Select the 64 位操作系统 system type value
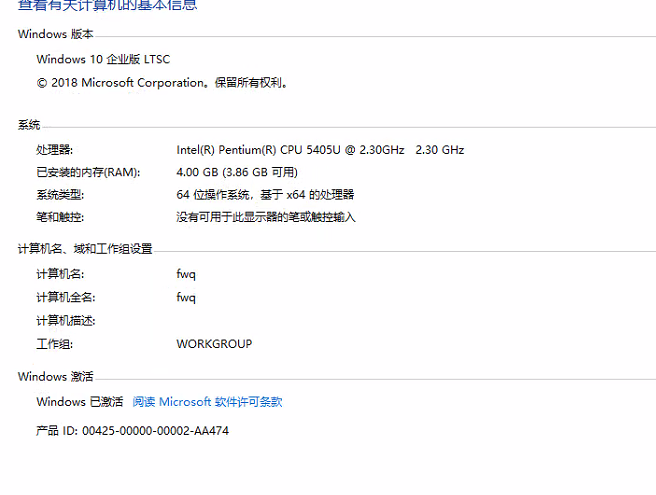The width and height of the screenshot is (656, 495). [265, 195]
